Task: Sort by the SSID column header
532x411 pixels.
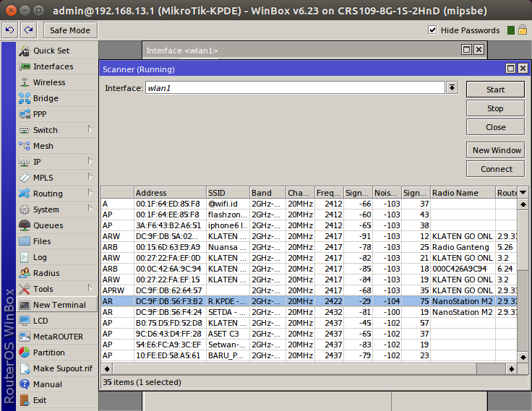Action: 228,193
